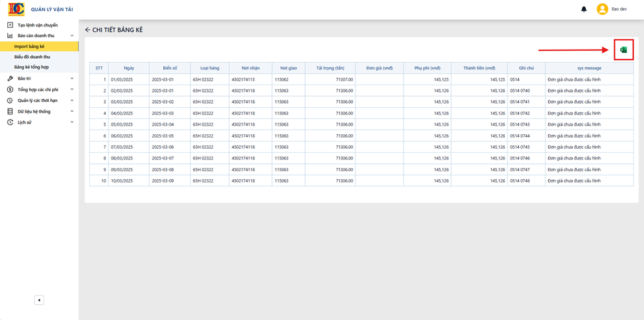Expand the Bảo trì chevron
This screenshot has height=320, width=644.
pos(72,78)
